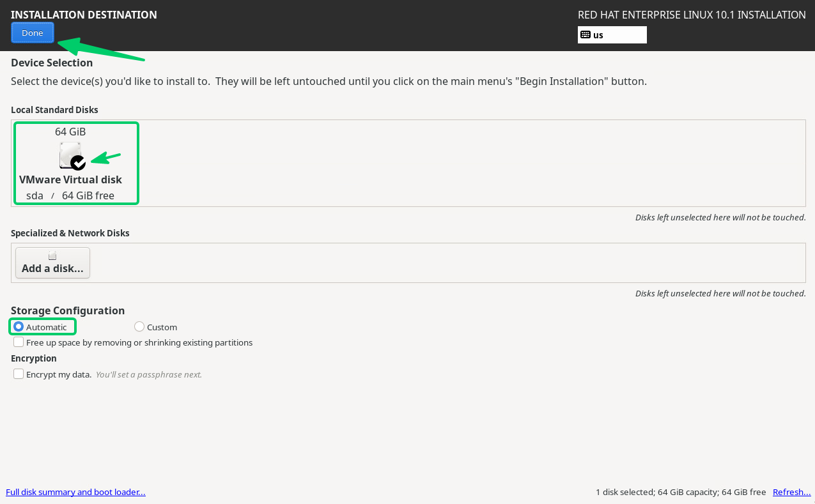Click the RED HAT ENTERPRISE LINUX 10.1 INSTALLATION text
The height and width of the screenshot is (504, 815).
click(692, 15)
